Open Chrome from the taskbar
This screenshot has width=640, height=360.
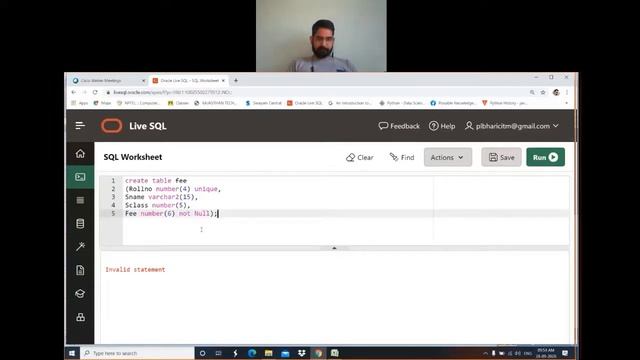tap(318, 353)
